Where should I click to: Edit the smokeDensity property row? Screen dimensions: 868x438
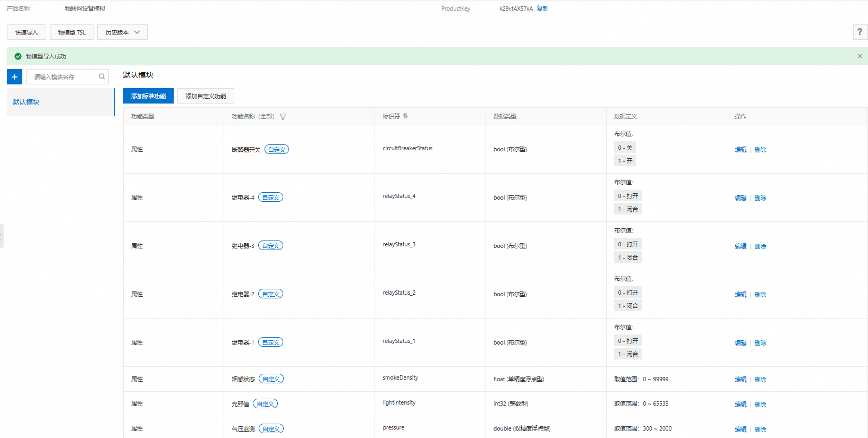[x=741, y=380]
